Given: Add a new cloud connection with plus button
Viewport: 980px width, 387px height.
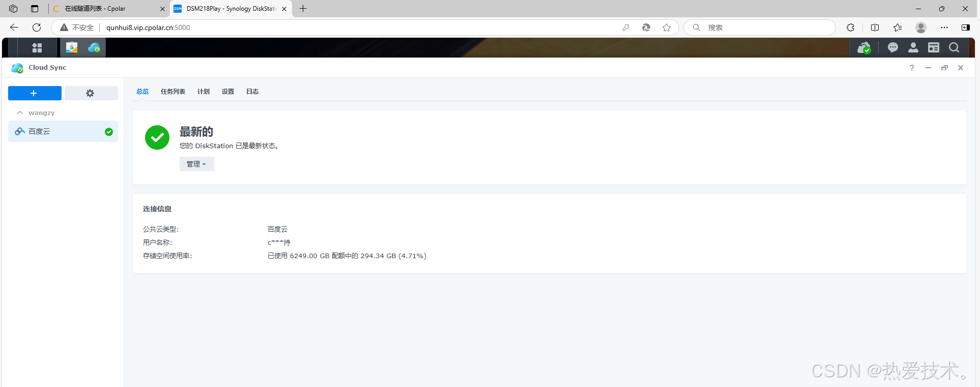Looking at the screenshot, I should pos(35,93).
